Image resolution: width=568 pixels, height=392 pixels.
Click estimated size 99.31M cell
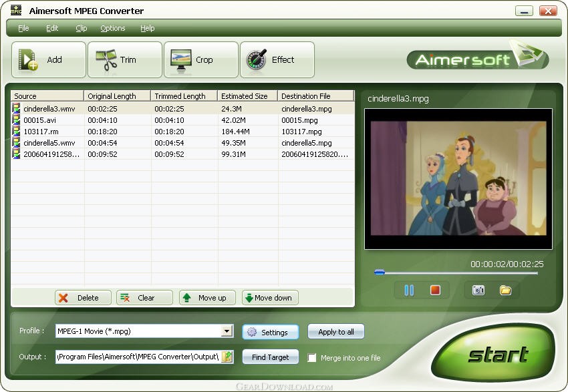pos(233,154)
